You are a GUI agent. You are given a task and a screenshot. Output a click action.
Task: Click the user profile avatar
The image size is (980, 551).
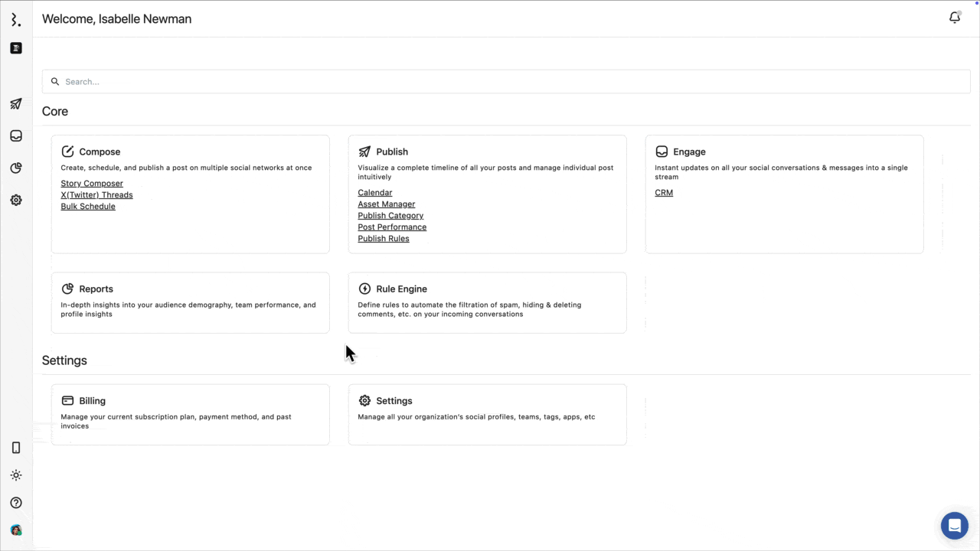click(x=16, y=530)
